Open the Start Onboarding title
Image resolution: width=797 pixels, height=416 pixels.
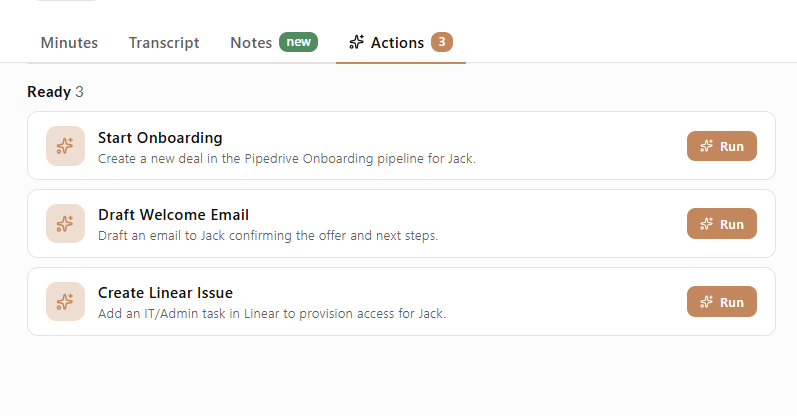point(160,138)
